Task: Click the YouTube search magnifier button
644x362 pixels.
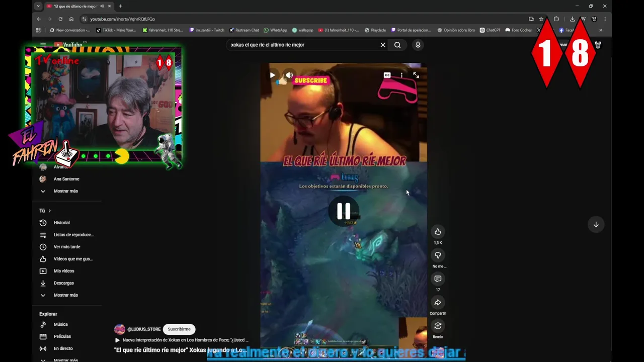Action: [397, 45]
